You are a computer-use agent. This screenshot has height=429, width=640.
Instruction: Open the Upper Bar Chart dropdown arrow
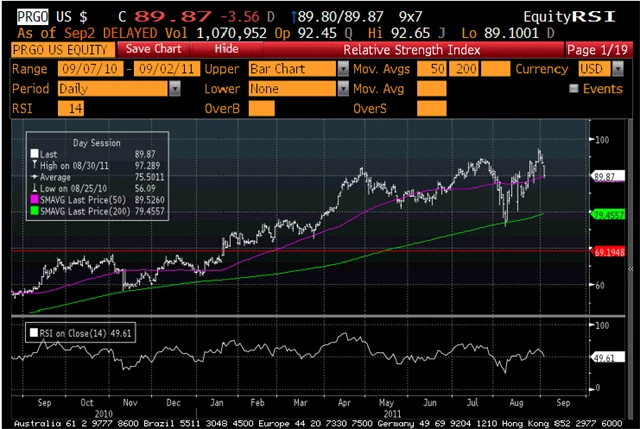pos(343,69)
